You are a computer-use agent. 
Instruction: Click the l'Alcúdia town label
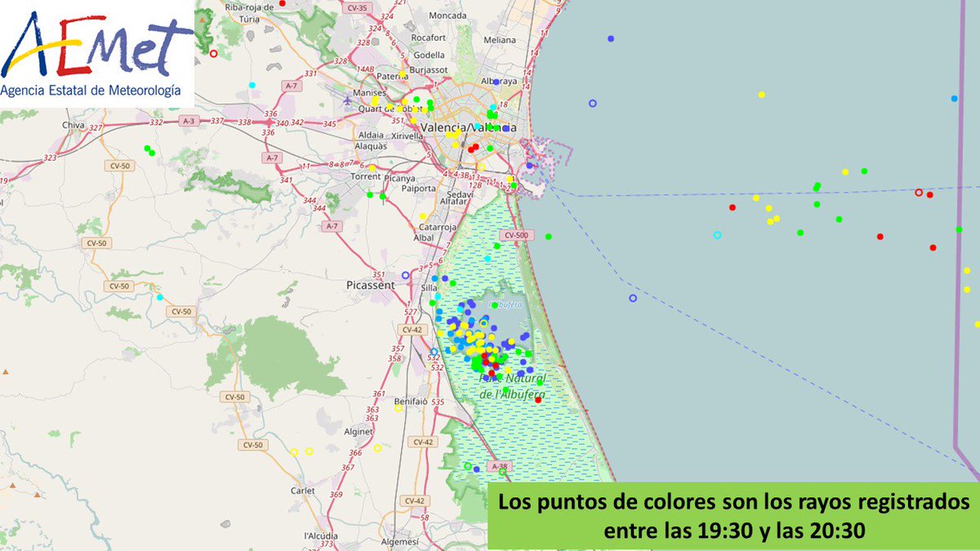[x=321, y=535]
